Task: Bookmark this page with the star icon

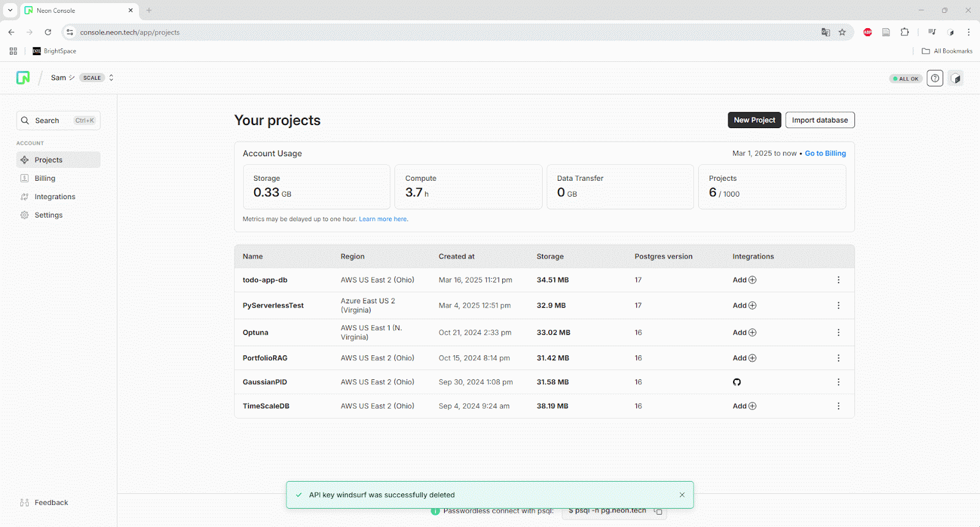Action: [x=842, y=32]
